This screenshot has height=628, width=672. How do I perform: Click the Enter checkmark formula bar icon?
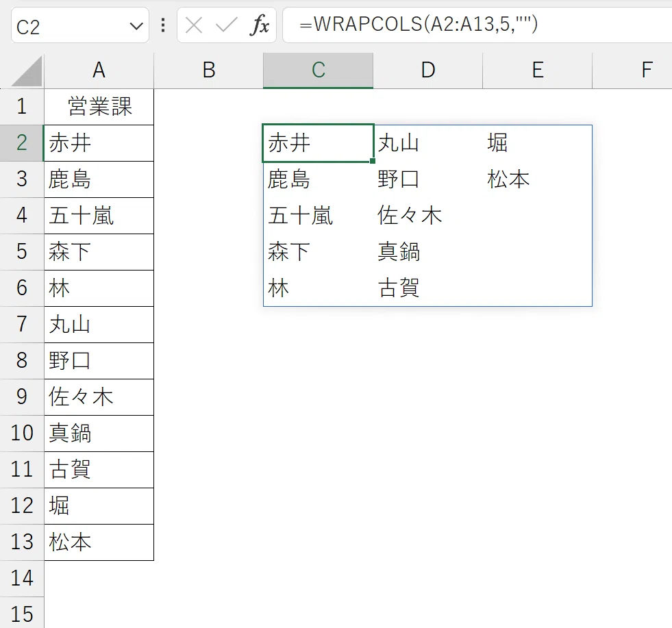[x=226, y=25]
